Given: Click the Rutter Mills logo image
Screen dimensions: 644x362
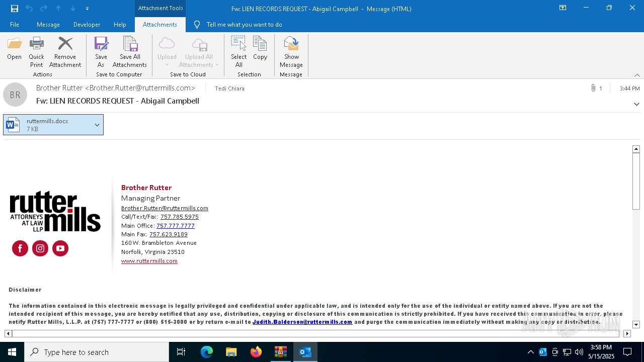Looking at the screenshot, I should (55, 212).
